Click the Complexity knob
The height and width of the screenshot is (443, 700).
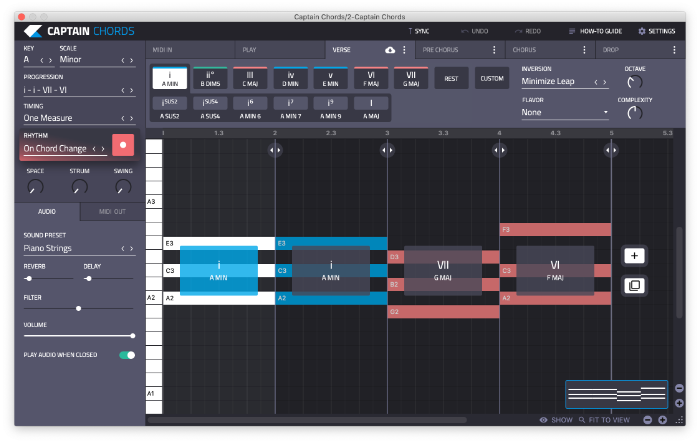pos(634,113)
